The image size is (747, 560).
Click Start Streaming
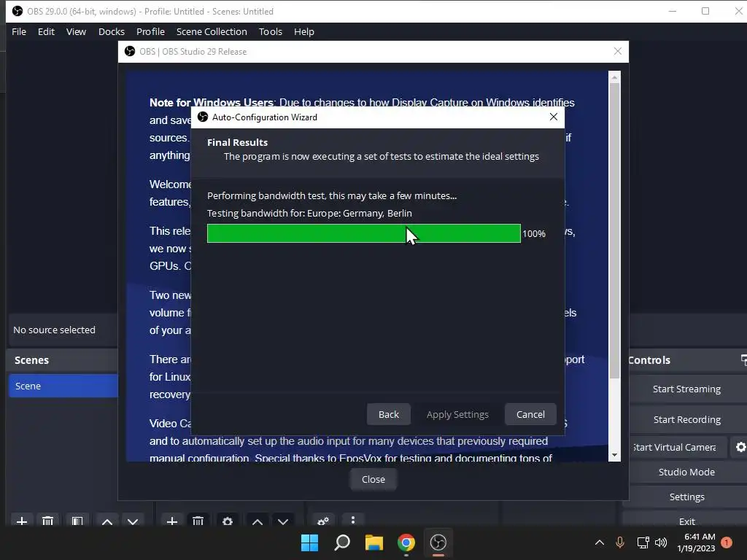tap(686, 389)
